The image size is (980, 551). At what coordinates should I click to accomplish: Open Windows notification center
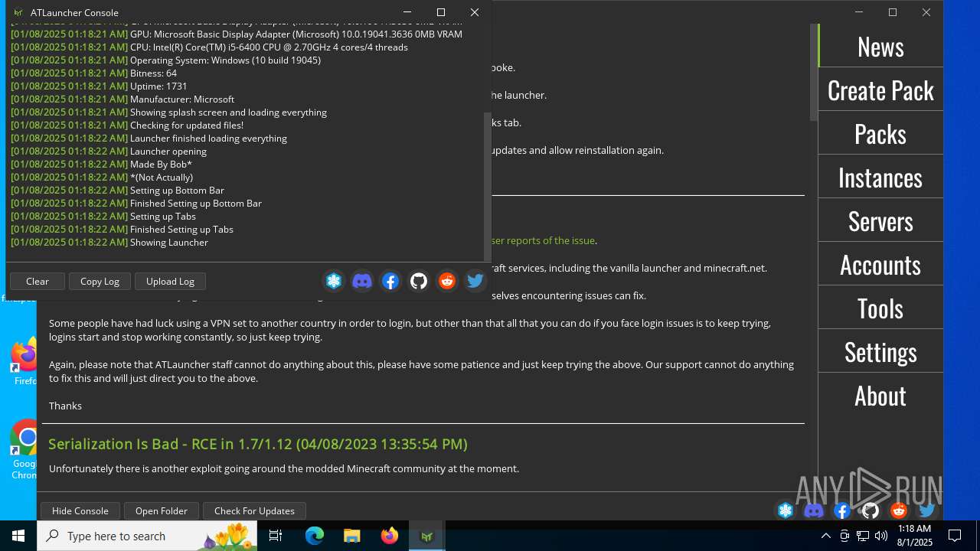coord(955,536)
